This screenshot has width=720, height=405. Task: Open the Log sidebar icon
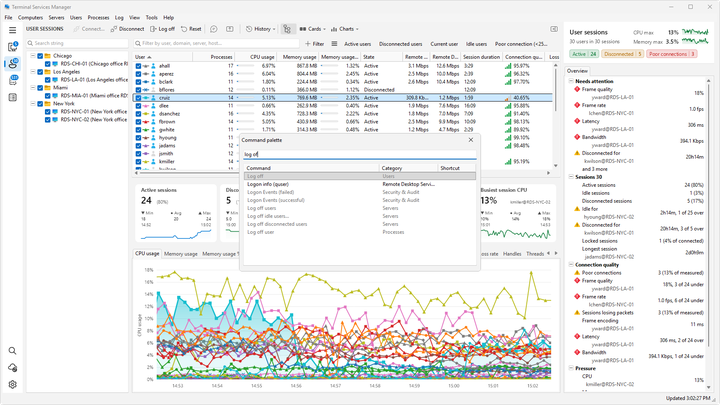[x=12, y=97]
